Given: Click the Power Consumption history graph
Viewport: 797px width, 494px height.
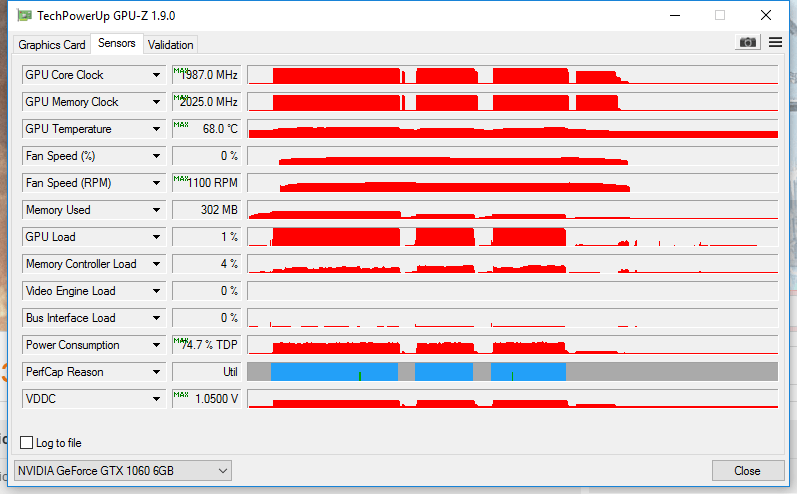Looking at the screenshot, I should click(x=512, y=345).
